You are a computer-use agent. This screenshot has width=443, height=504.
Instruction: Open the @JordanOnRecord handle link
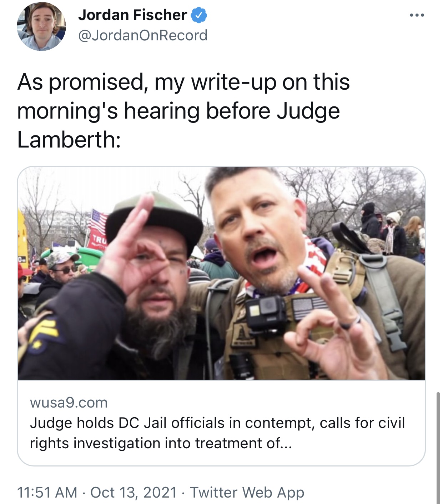(142, 35)
